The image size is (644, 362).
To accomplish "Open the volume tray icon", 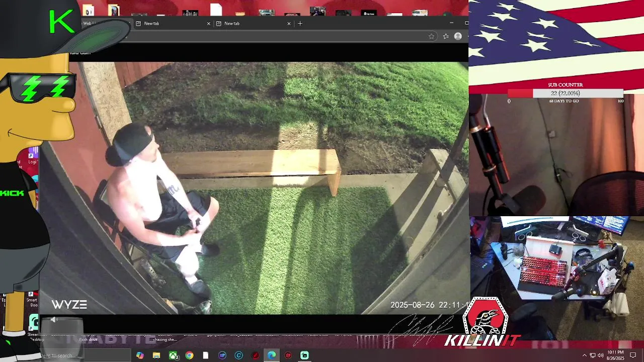I will (601, 355).
